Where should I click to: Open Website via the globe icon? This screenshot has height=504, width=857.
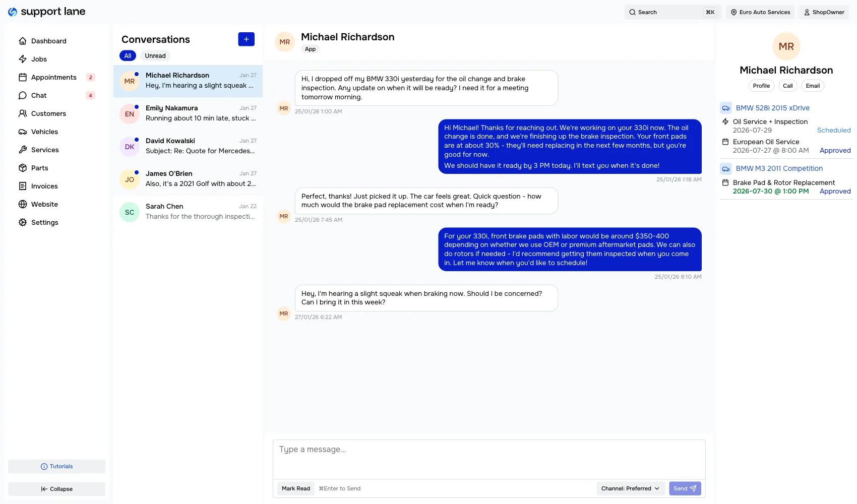pyautogui.click(x=23, y=204)
